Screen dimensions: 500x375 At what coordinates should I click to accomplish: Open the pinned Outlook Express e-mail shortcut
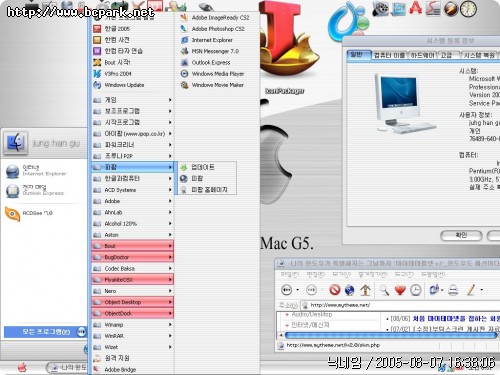(35, 190)
